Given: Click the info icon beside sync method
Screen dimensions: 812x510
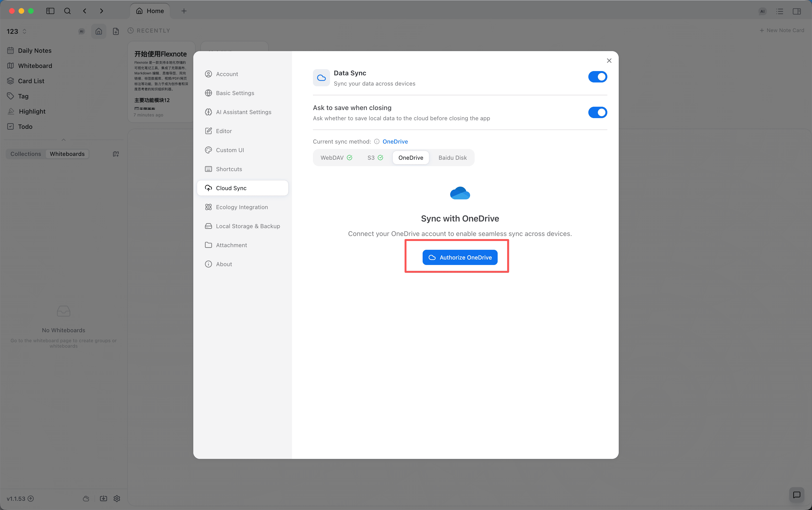Looking at the screenshot, I should tap(377, 141).
